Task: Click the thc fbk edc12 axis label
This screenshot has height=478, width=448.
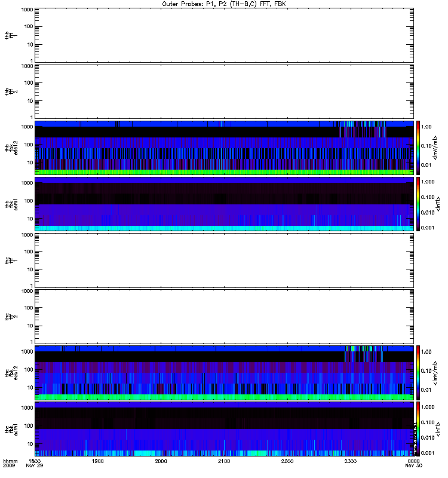Action: [x=11, y=372]
